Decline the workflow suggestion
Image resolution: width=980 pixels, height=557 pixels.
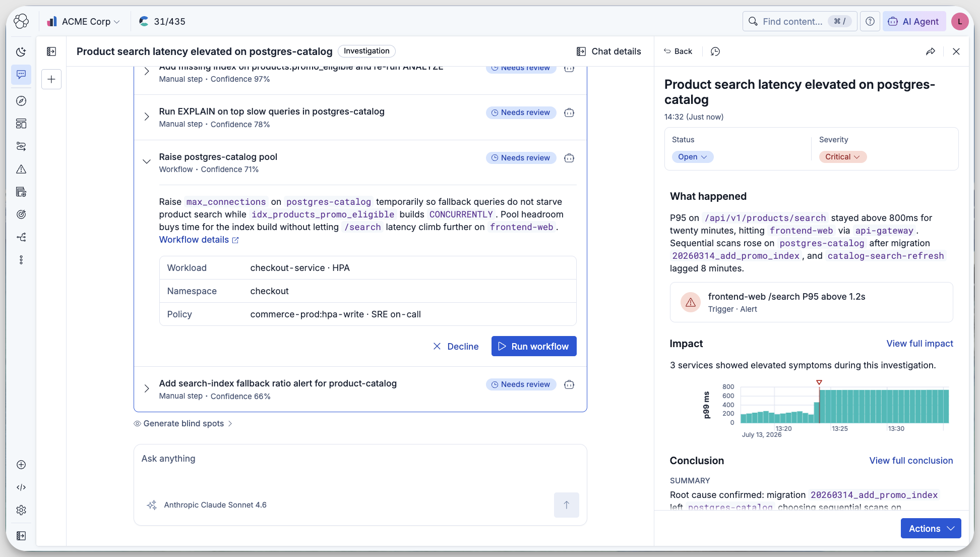click(456, 346)
